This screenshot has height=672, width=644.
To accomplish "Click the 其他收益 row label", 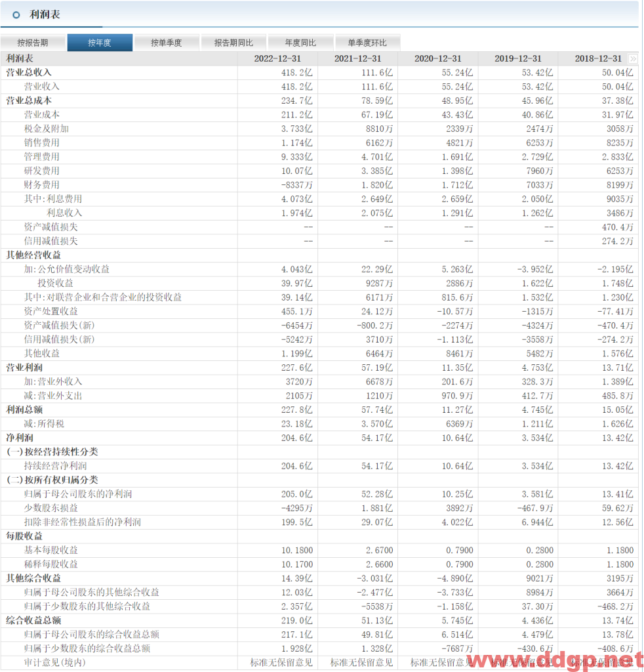I will pyautogui.click(x=41, y=354).
